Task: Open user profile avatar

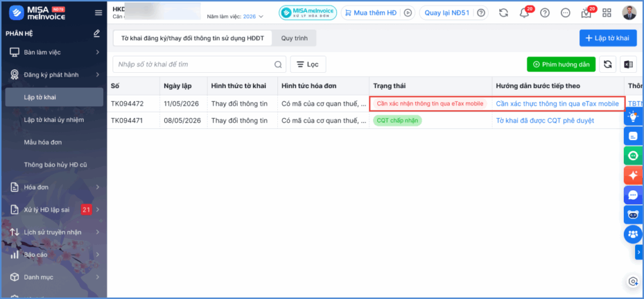Action: [x=629, y=13]
